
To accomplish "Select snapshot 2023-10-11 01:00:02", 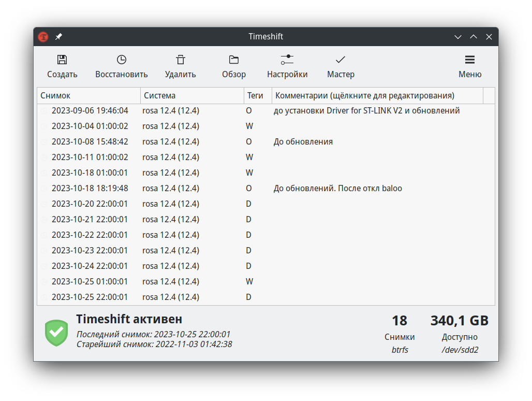I will point(265,157).
